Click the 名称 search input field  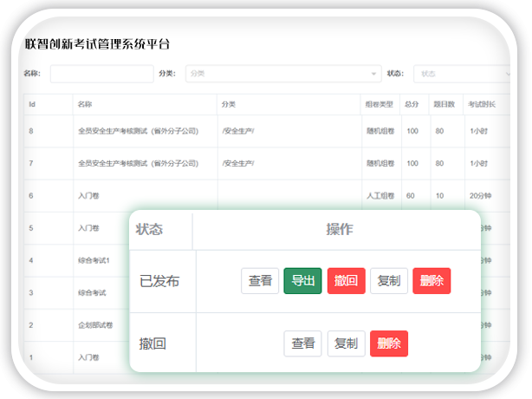101,74
